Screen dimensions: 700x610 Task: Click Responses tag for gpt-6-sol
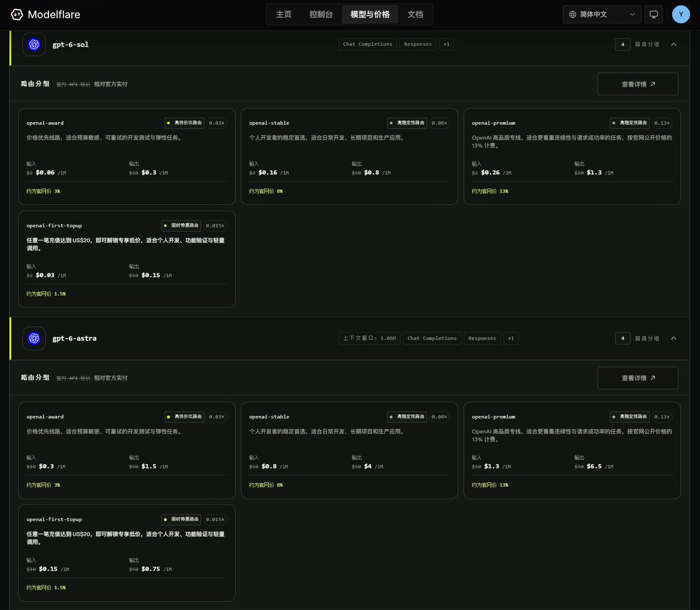[418, 44]
